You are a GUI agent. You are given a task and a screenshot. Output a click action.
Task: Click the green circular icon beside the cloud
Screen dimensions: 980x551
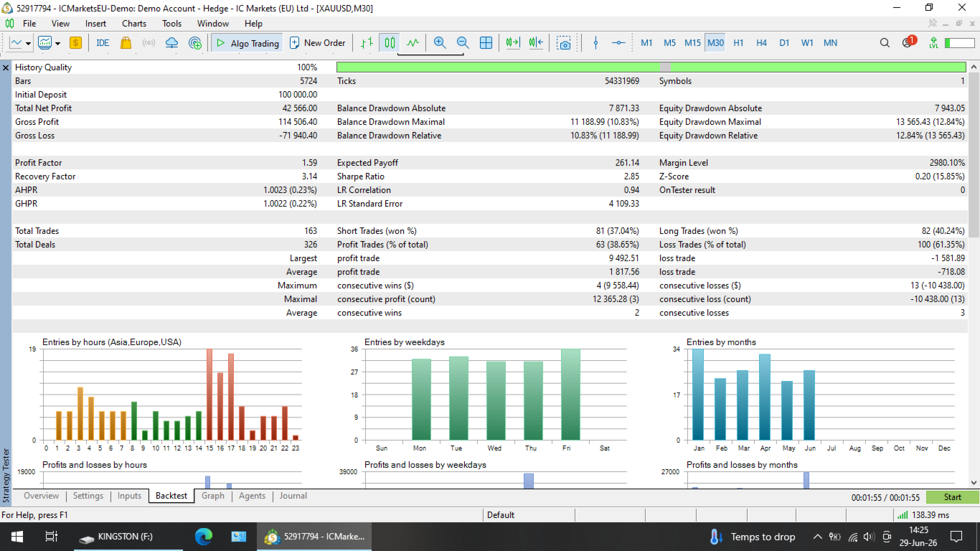(195, 43)
